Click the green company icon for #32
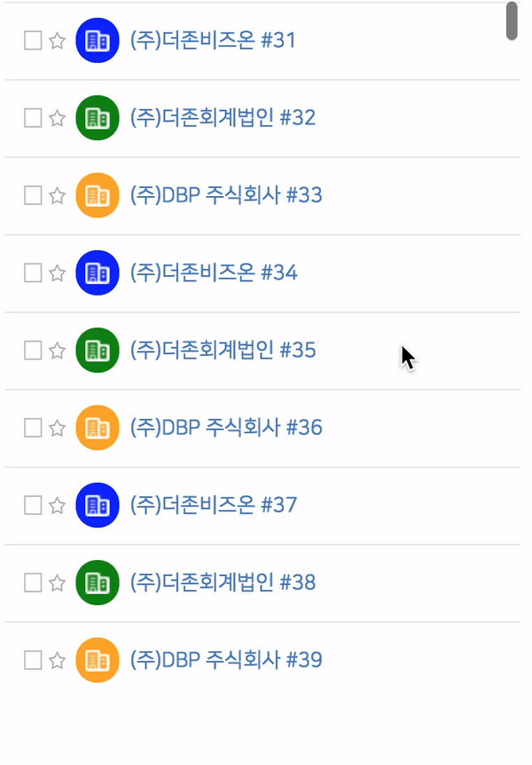532x765 pixels. pos(98,117)
